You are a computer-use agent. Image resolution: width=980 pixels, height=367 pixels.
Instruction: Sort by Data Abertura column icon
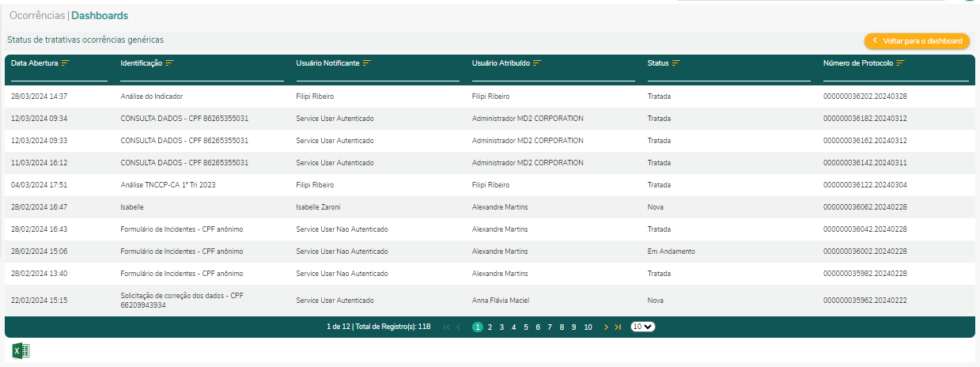coord(66,63)
